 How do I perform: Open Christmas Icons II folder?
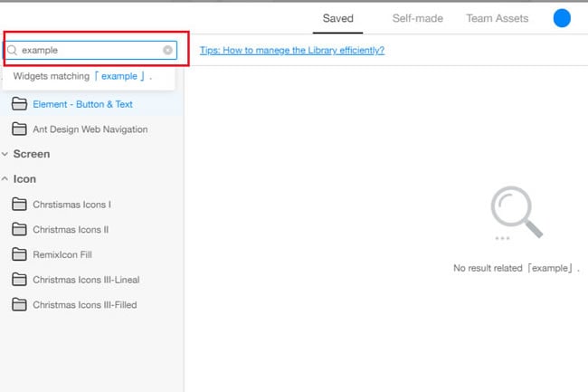(71, 230)
